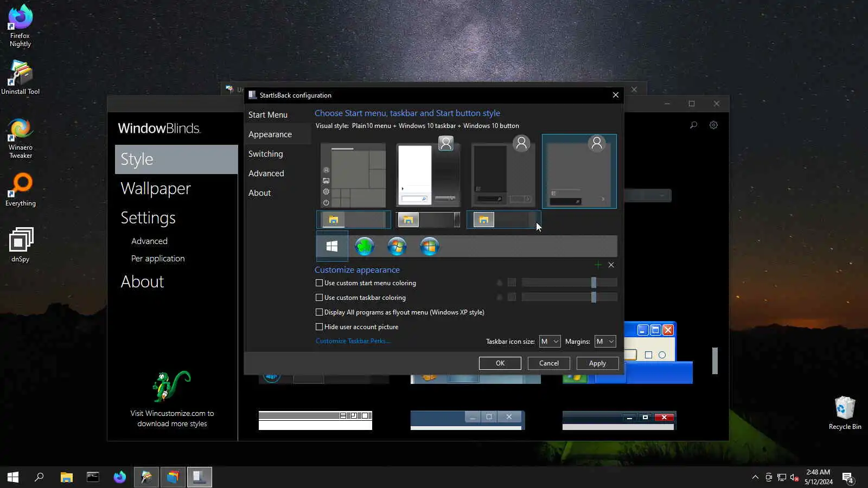Select the highlighted plain gray start menu style
Screen dimensions: 868x488
coord(579,171)
